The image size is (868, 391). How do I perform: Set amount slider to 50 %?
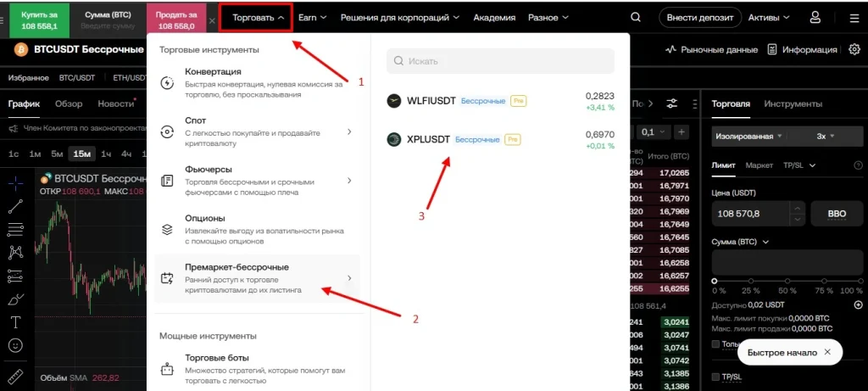point(788,282)
